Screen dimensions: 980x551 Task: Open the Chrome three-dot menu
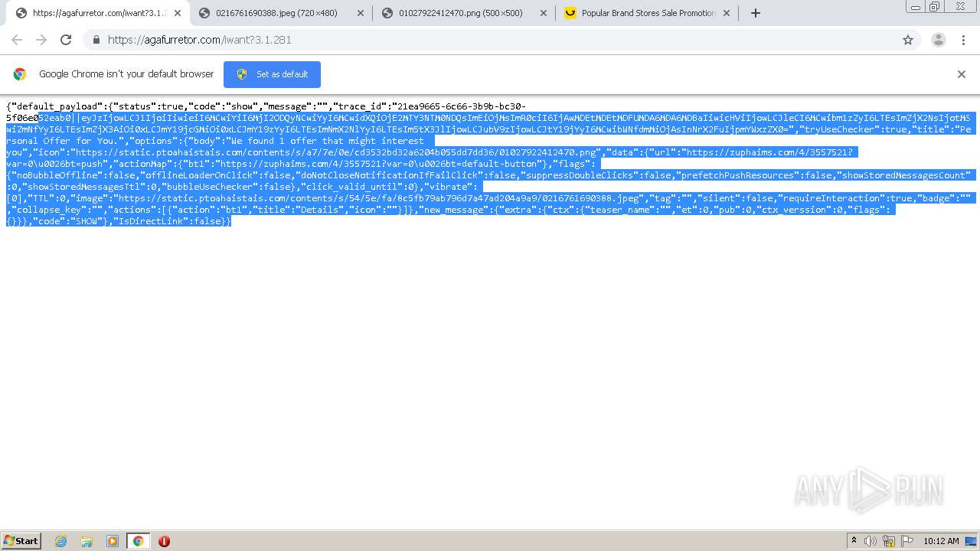[965, 40]
